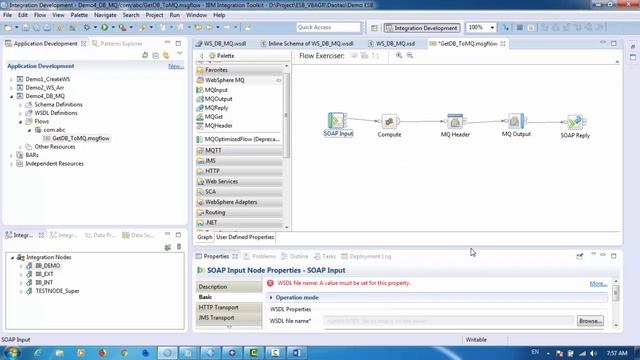Select the SOAP Reply node on canvas
The width and height of the screenshot is (640, 360).
coord(575,122)
